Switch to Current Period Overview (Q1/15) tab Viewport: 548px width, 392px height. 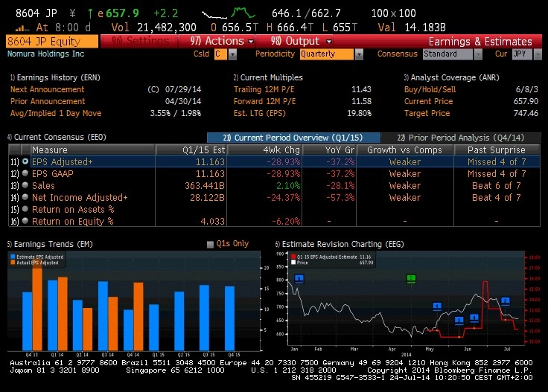[x=293, y=138]
